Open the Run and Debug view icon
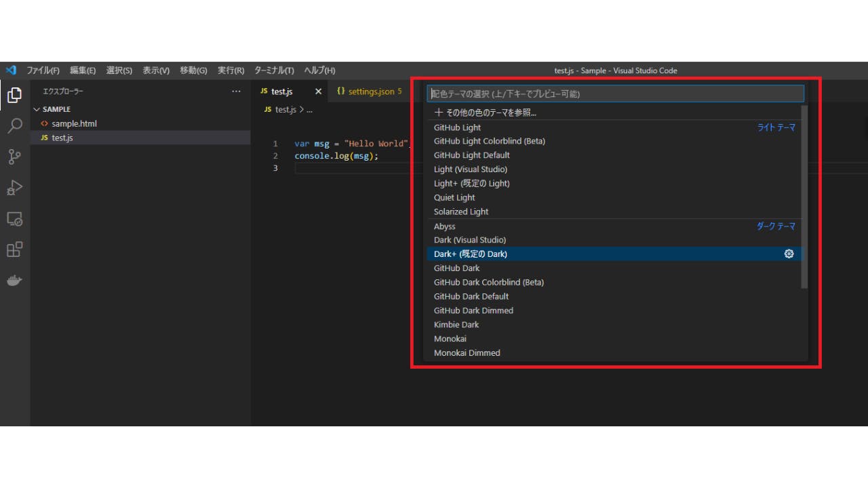The width and height of the screenshot is (868, 488). coord(14,188)
